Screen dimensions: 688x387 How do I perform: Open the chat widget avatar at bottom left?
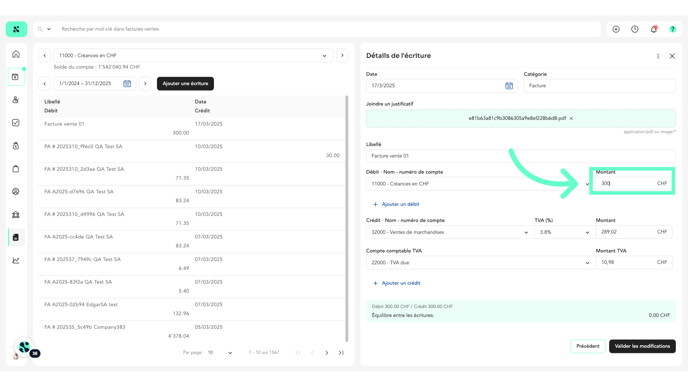click(x=25, y=348)
